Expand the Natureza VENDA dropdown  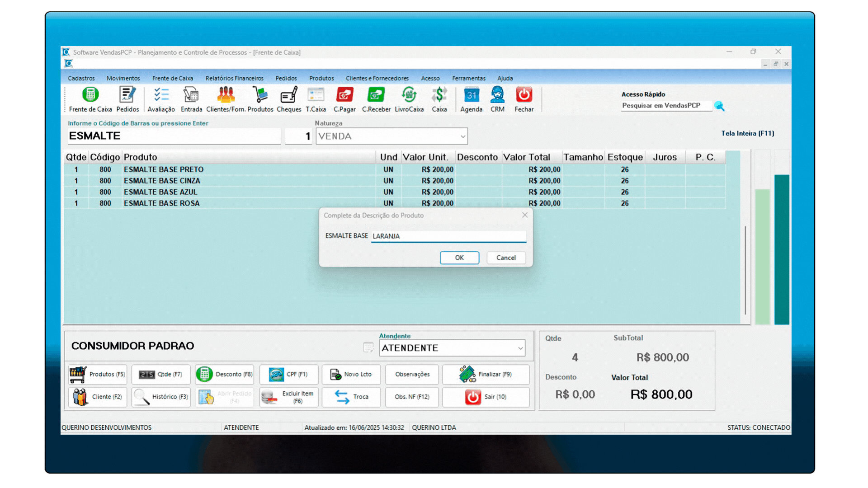[x=462, y=136]
